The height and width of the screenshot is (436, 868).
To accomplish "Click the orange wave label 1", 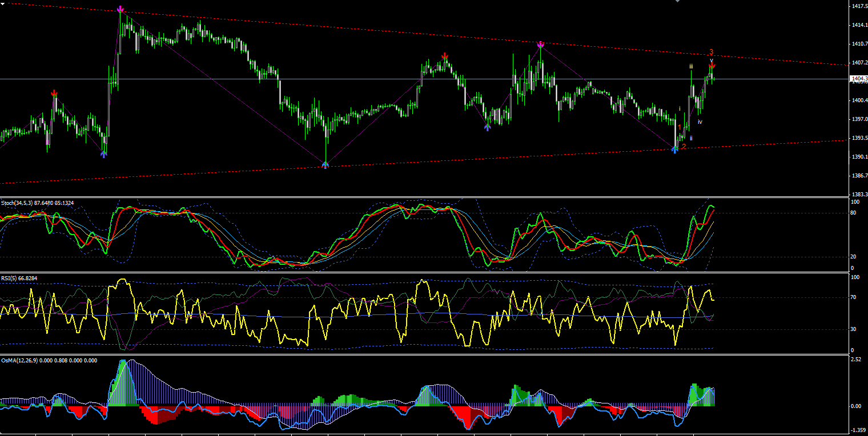I will point(680,127).
